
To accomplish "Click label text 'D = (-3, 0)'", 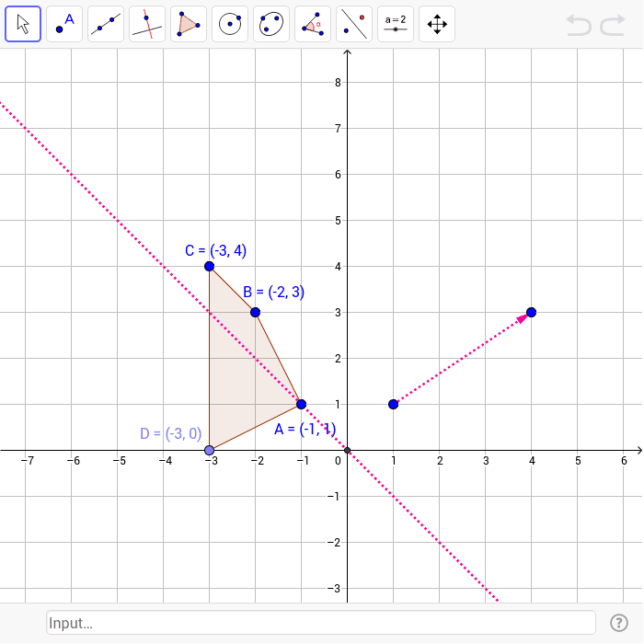I will pos(171,433).
